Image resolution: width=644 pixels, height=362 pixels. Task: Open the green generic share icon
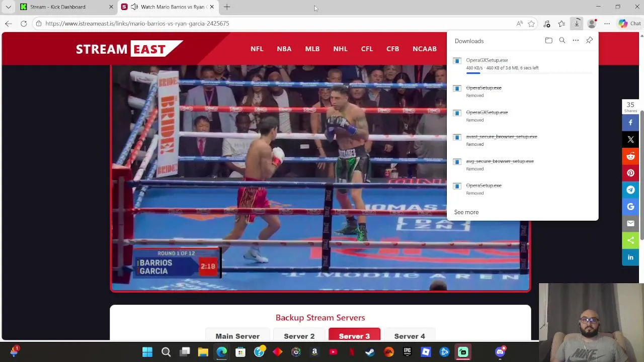click(x=630, y=240)
